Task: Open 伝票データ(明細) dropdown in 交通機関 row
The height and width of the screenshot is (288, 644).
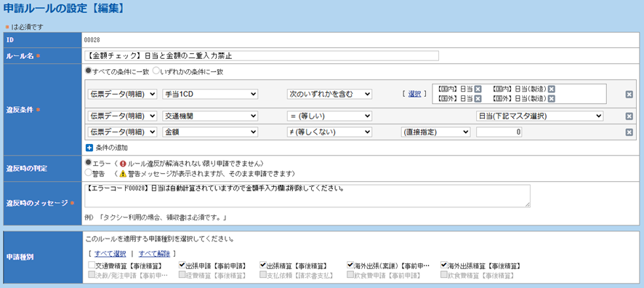Action: 122,116
